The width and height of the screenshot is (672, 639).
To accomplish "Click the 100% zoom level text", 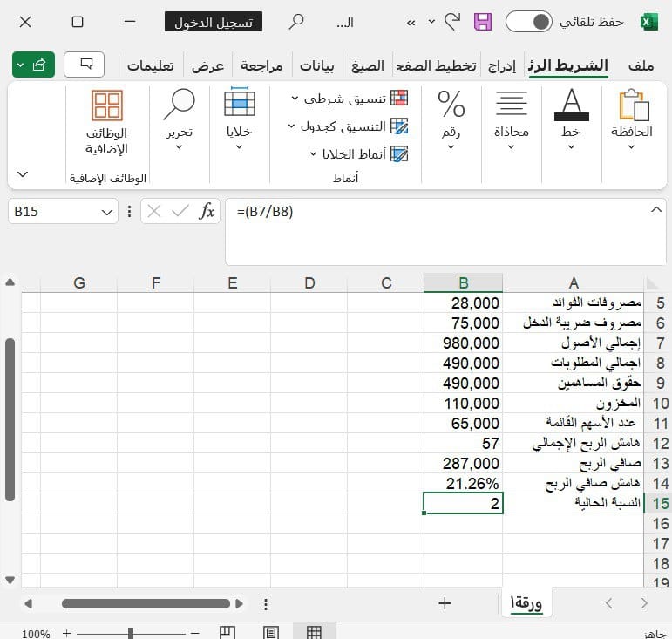I will pyautogui.click(x=36, y=634).
